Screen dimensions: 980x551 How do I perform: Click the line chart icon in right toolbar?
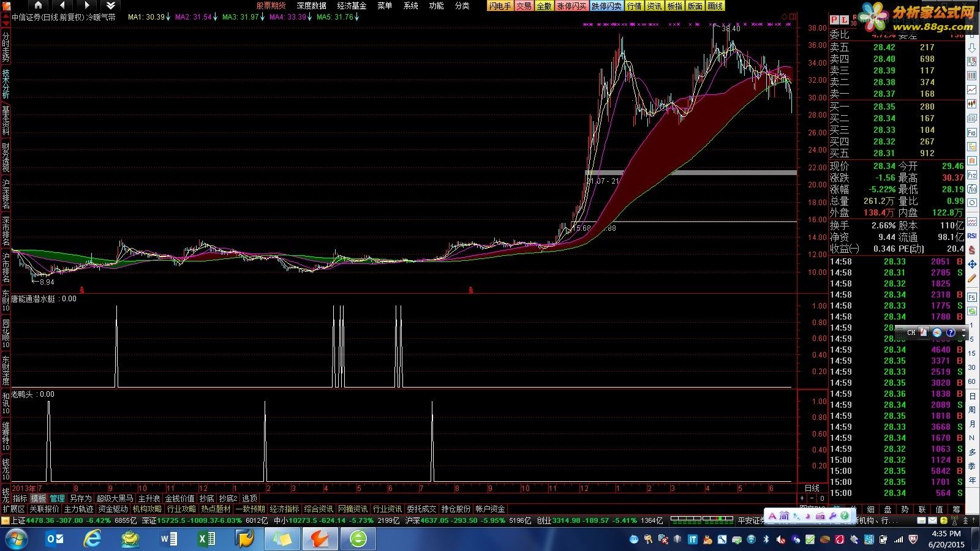point(972,90)
